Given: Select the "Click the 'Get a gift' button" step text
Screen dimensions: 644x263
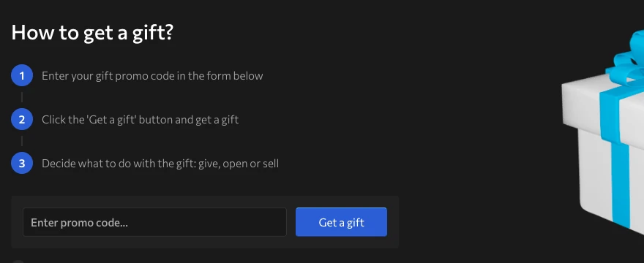Looking at the screenshot, I should tap(140, 120).
